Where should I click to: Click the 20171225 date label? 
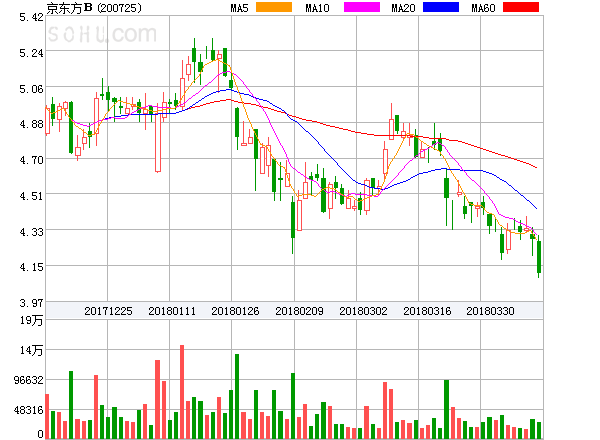pos(108,311)
